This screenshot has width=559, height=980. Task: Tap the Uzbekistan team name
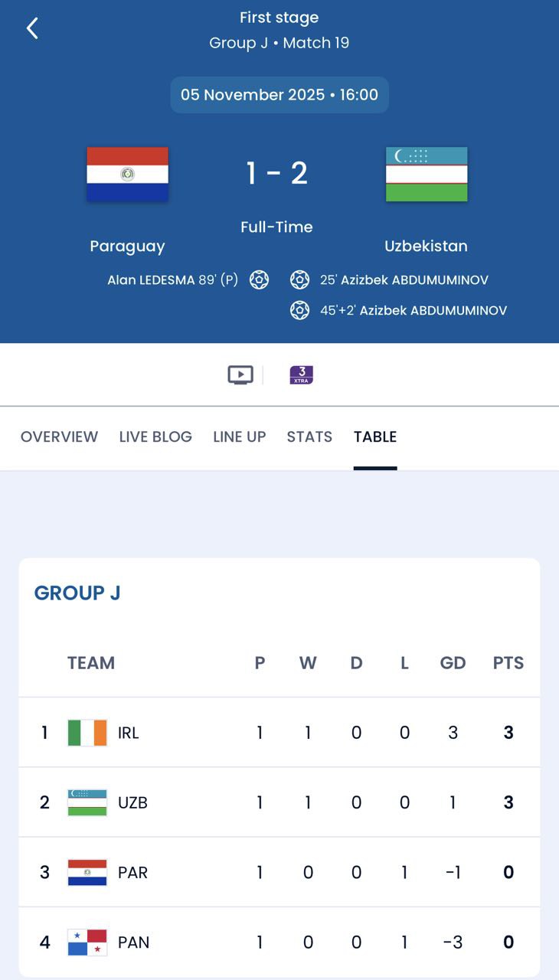[426, 247]
